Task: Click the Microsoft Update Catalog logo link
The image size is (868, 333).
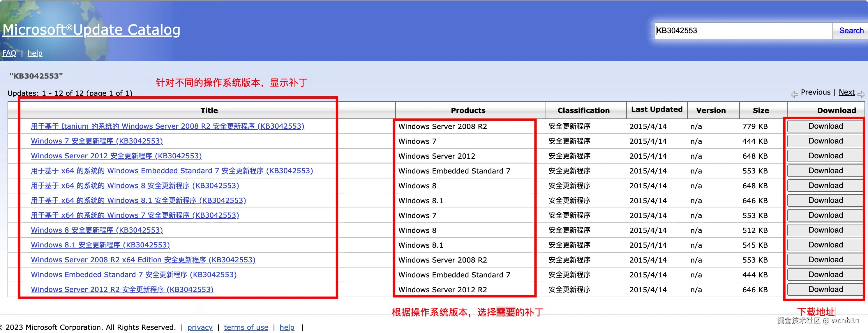Action: (x=91, y=30)
